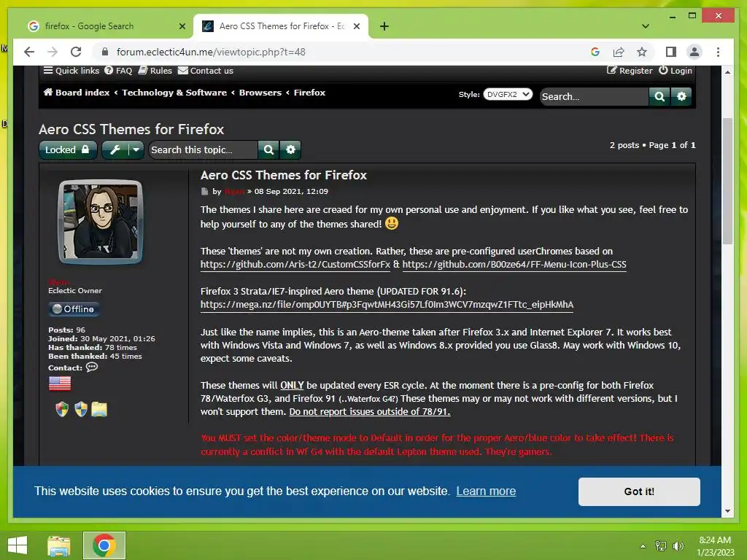Click the contact speech bubble icon

[x=92, y=367]
